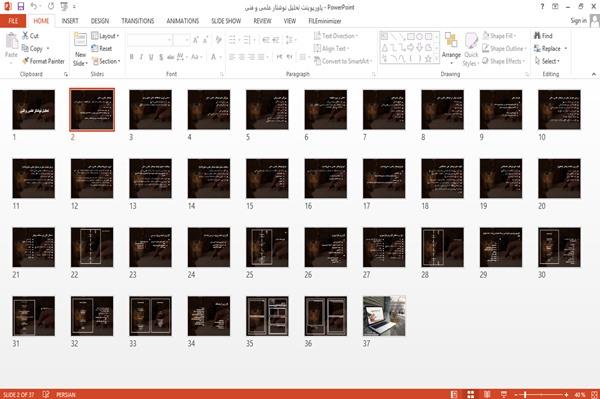600x399 pixels.
Task: Switch to Slide Sorter view icon
Action: point(471,394)
